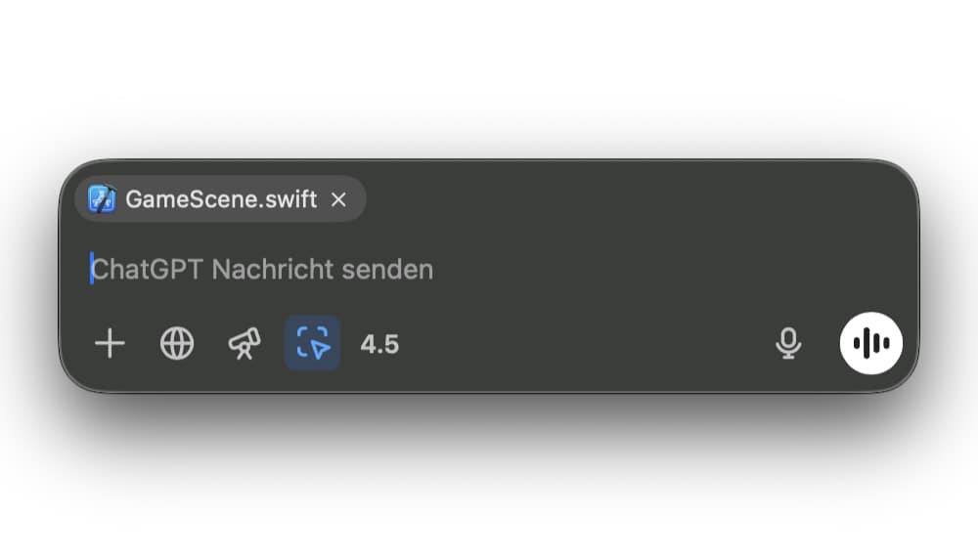Switch model by clicking the 4.5 label
This screenshot has width=978, height=560.
pyautogui.click(x=379, y=344)
